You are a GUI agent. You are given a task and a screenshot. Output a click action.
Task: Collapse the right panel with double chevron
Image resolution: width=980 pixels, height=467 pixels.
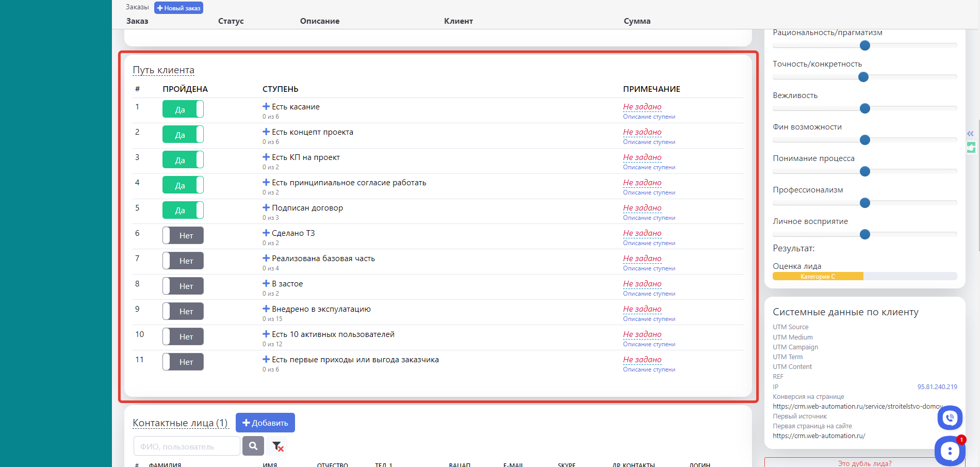(970, 134)
